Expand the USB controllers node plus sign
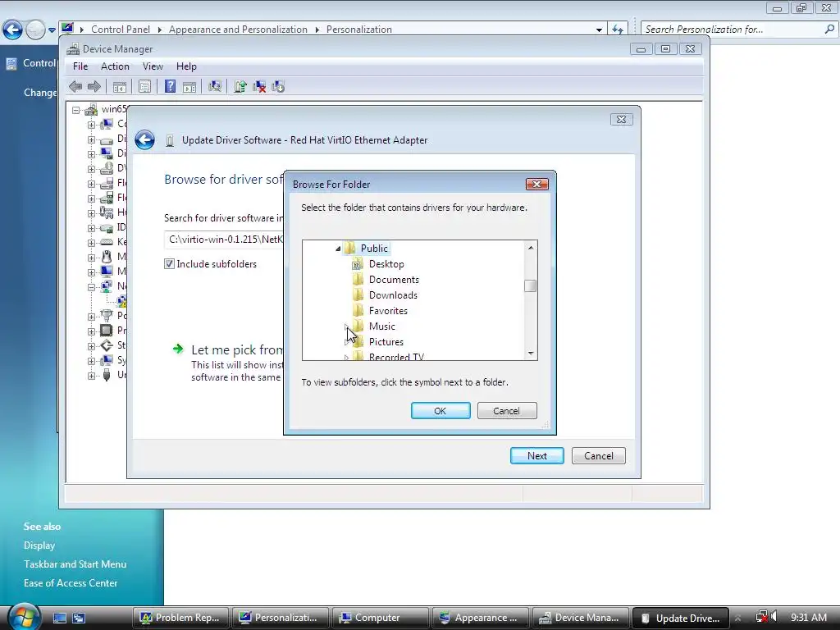The image size is (840, 630). [x=91, y=376]
